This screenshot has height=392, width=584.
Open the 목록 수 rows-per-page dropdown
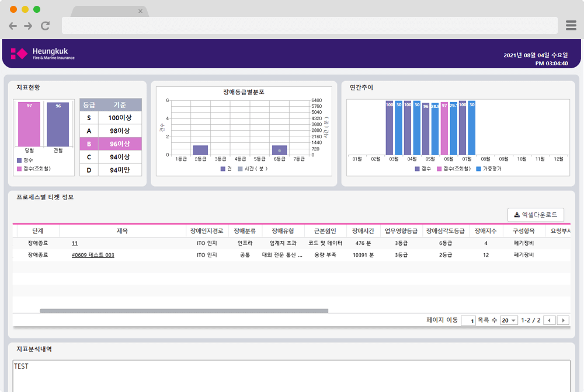point(509,320)
